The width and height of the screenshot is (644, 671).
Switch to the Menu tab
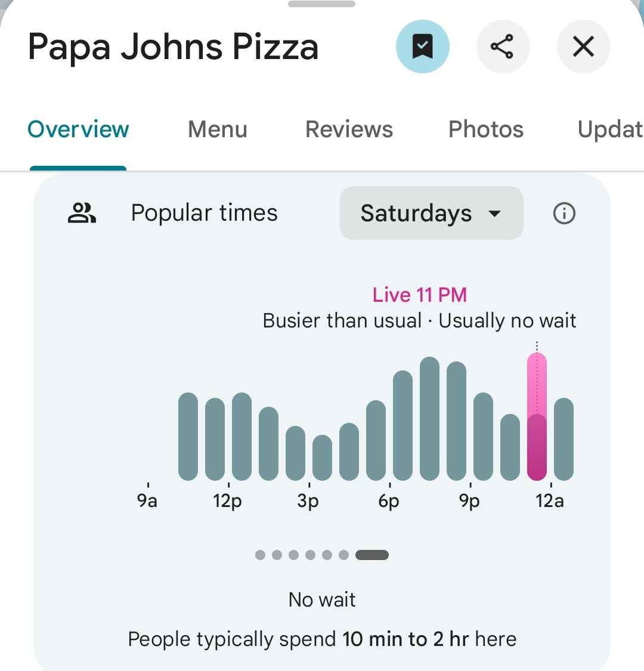point(218,129)
